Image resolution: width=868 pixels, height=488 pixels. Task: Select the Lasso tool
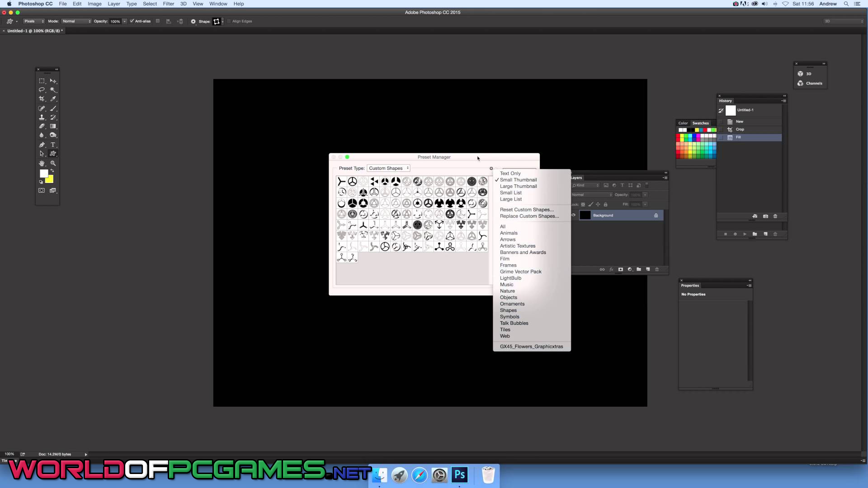pos(42,90)
